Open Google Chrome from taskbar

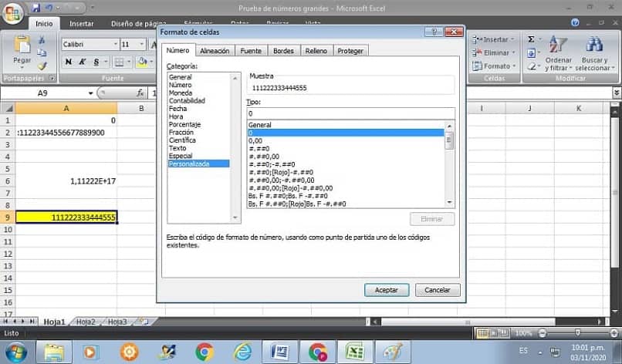click(205, 352)
